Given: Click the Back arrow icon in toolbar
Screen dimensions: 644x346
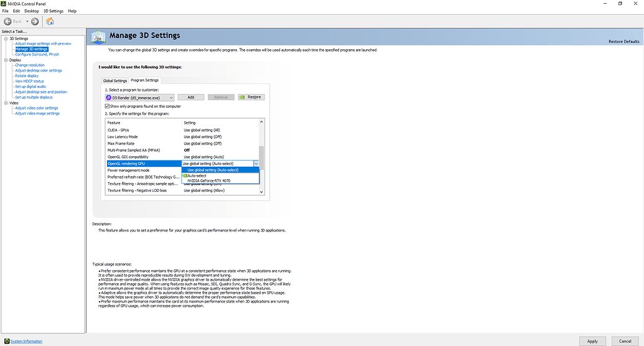Looking at the screenshot, I should pyautogui.click(x=7, y=21).
